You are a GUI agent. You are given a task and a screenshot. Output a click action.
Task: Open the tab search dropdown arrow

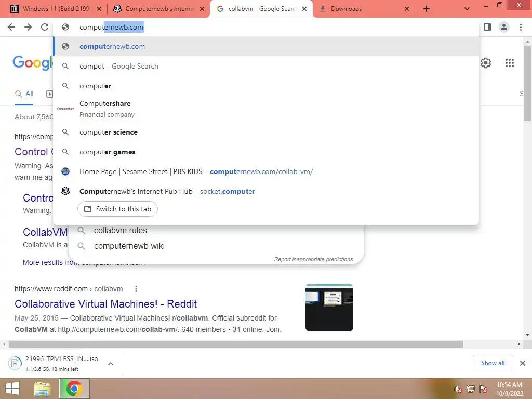pyautogui.click(x=467, y=9)
